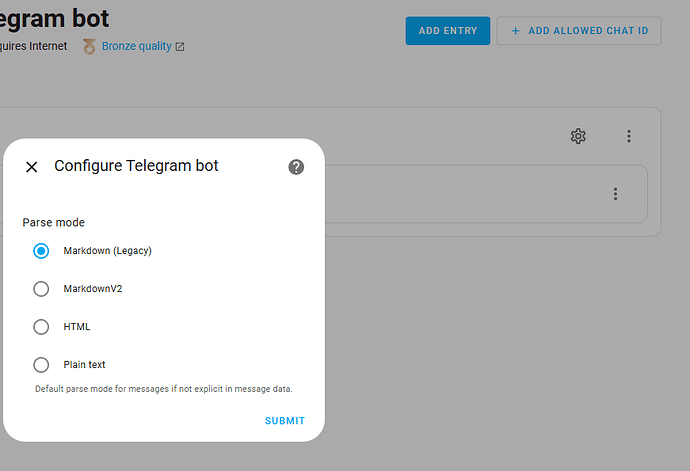This screenshot has width=690, height=471.
Task: Open help for Configure Telegram bot
Action: point(296,167)
